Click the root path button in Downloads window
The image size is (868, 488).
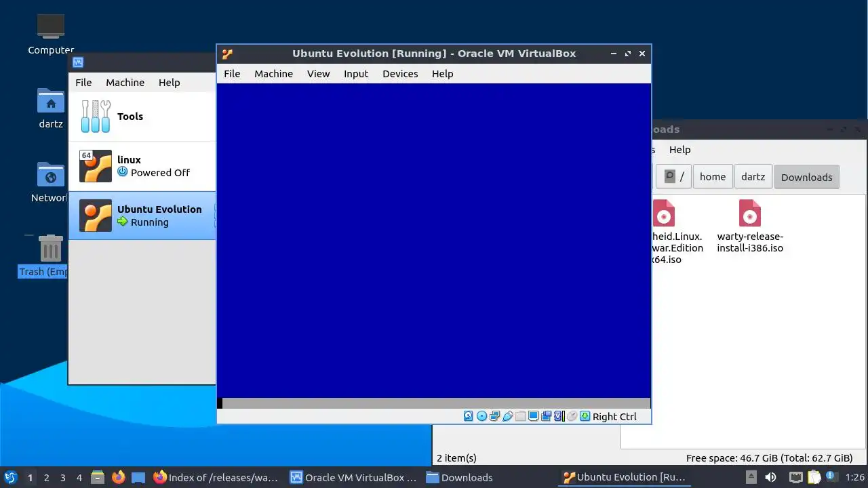point(673,177)
